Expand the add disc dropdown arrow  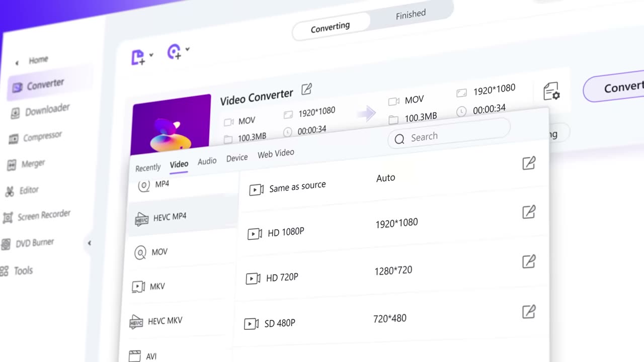187,49
